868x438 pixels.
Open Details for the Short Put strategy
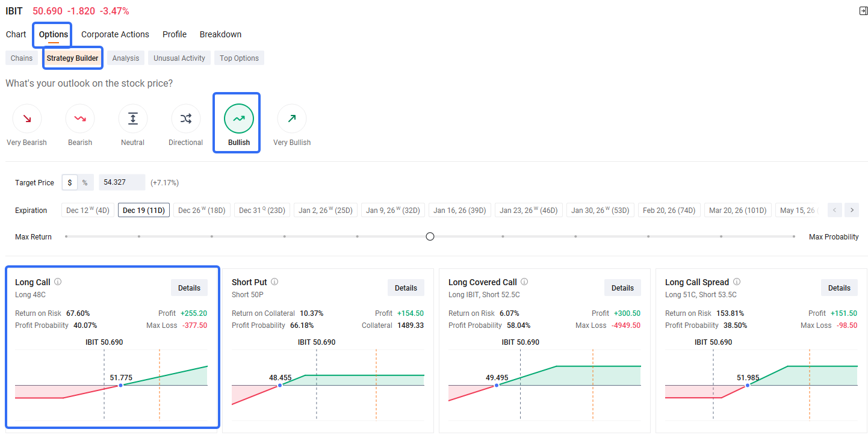[x=406, y=288]
